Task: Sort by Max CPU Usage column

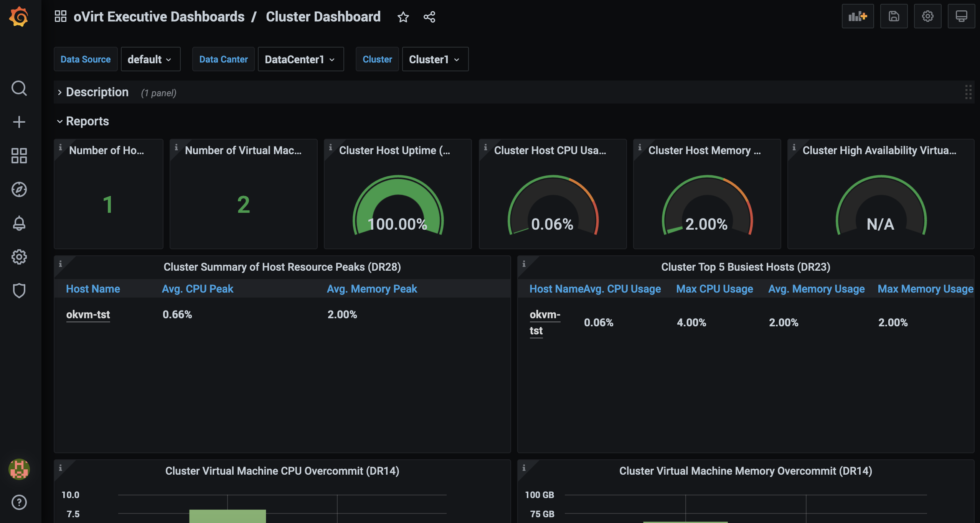Action: [714, 289]
